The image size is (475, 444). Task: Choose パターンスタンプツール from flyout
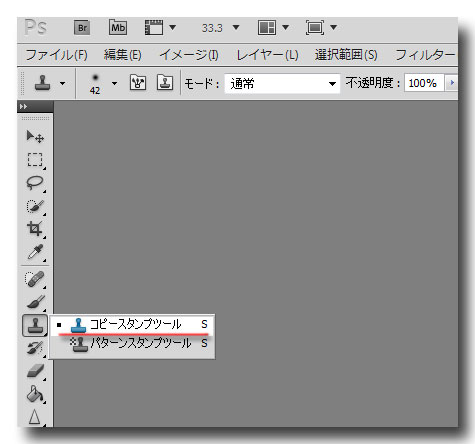tap(132, 343)
